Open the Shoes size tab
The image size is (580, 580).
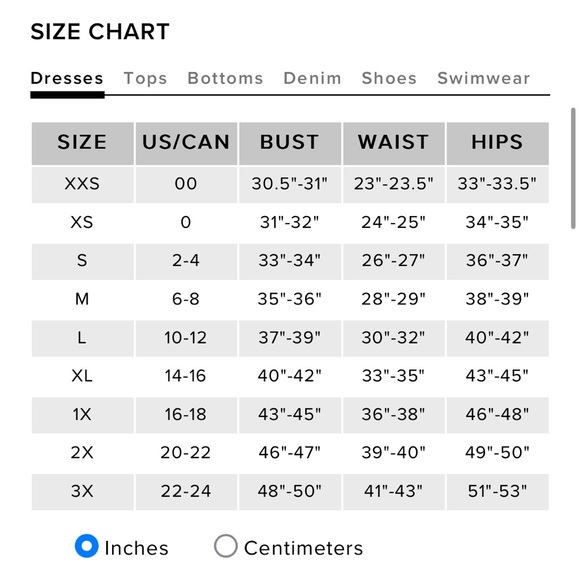(x=389, y=78)
